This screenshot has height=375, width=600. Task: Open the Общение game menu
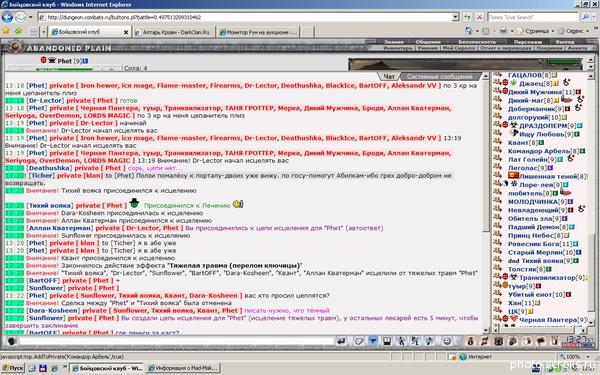tap(428, 42)
